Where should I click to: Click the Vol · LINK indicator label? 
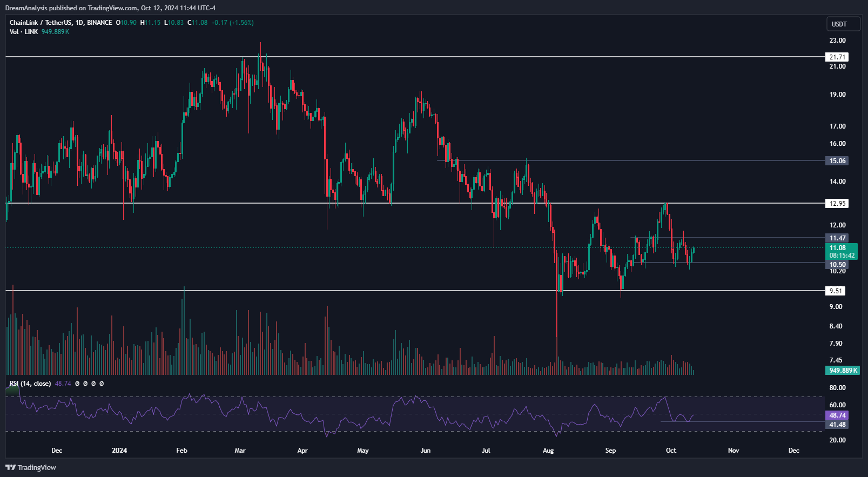[x=24, y=32]
